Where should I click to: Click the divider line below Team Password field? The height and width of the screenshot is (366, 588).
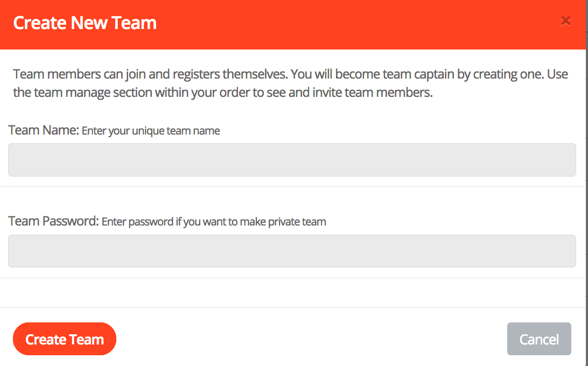[294, 278]
